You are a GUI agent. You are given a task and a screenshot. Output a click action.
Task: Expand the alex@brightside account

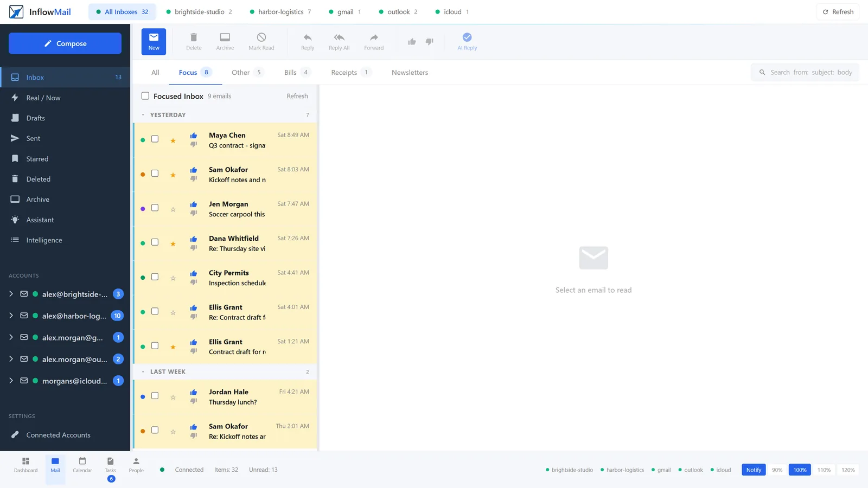click(11, 294)
